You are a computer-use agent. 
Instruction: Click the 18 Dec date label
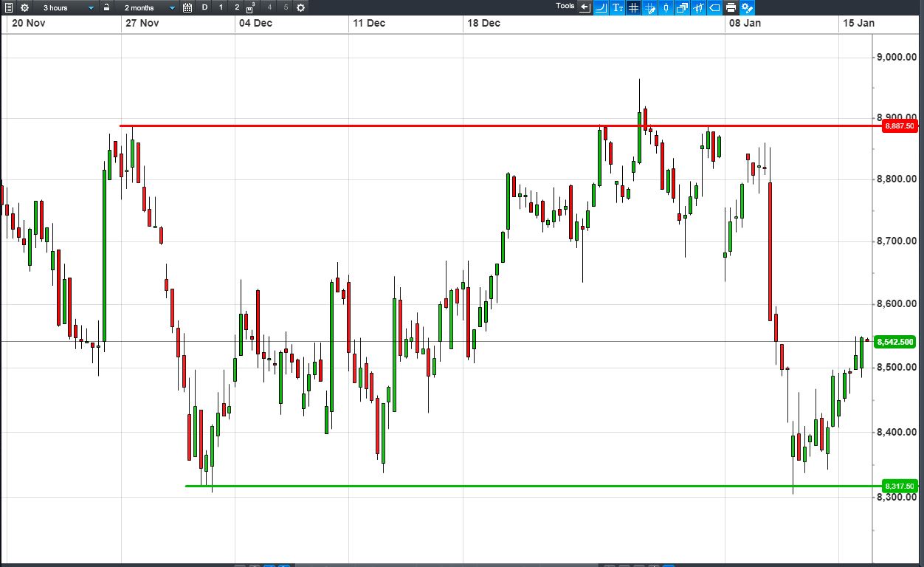pos(483,23)
